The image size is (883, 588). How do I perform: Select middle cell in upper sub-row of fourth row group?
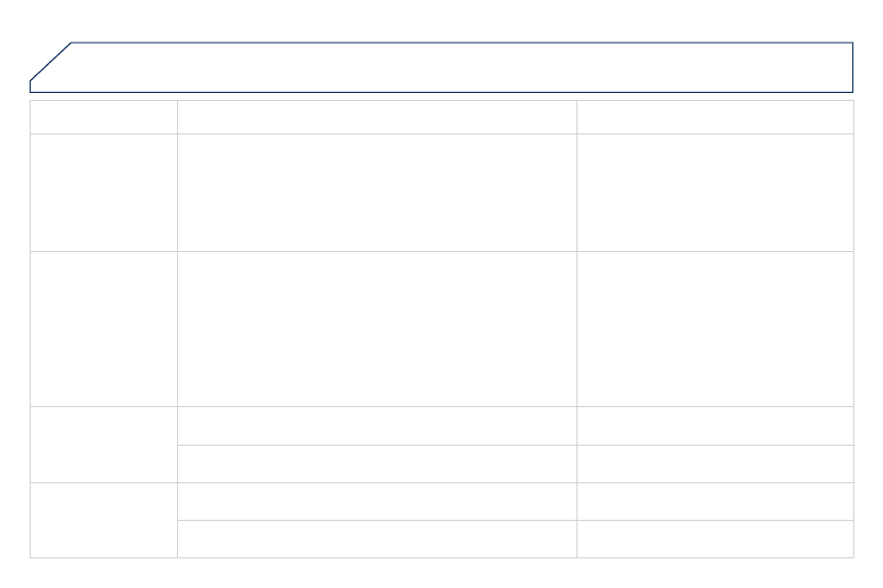pyautogui.click(x=377, y=425)
